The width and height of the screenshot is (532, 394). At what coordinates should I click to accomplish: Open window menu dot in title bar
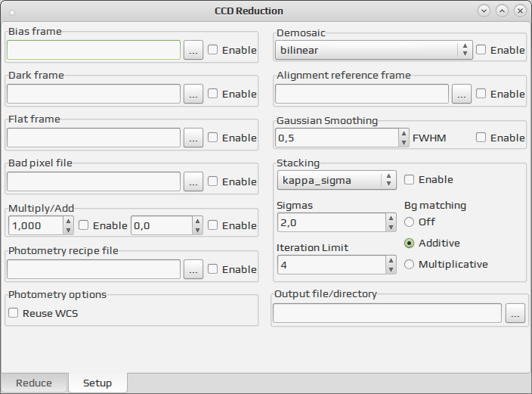tap(12, 13)
